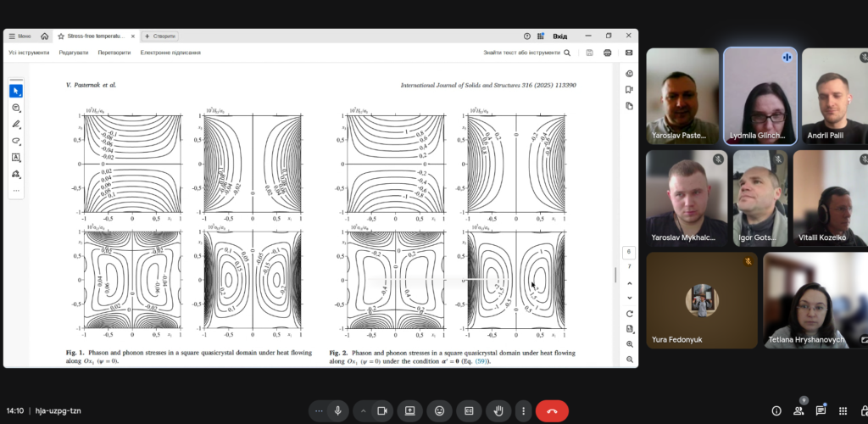Image resolution: width=868 pixels, height=424 pixels.
Task: Open more call options three-dot menu
Action: coord(523,410)
